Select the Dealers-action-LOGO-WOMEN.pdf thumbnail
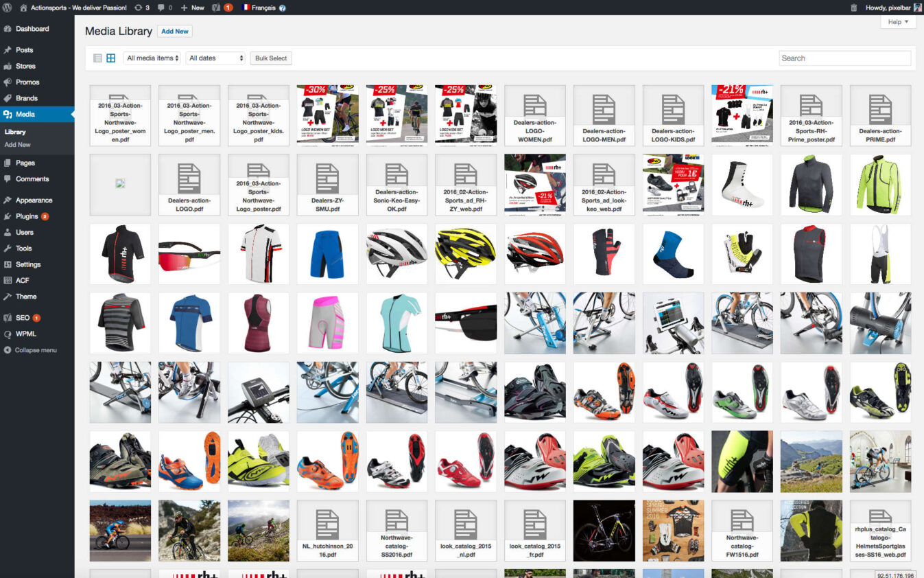This screenshot has height=578, width=924. (x=534, y=115)
